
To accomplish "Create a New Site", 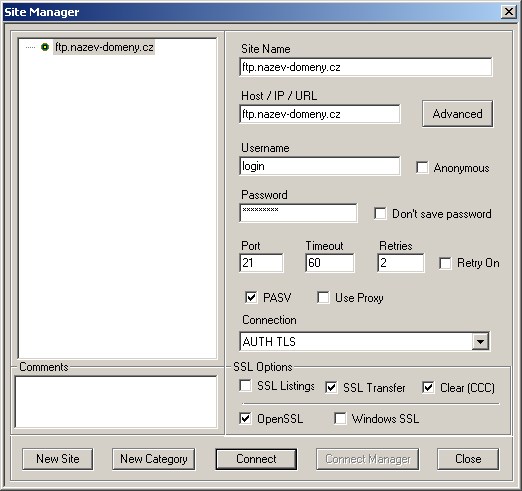I will [58, 459].
